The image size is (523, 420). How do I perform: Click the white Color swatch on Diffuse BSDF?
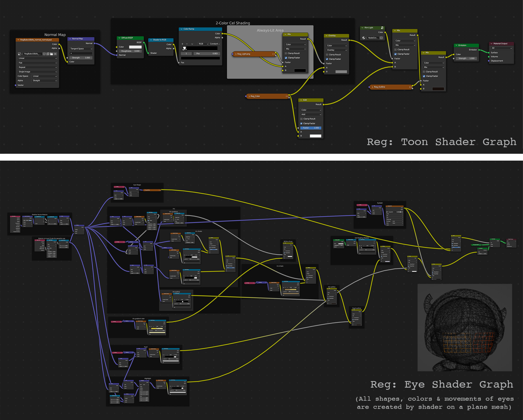coord(135,47)
